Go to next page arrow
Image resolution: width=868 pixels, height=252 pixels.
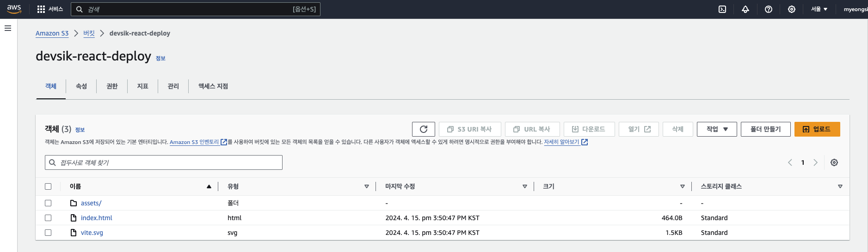816,162
